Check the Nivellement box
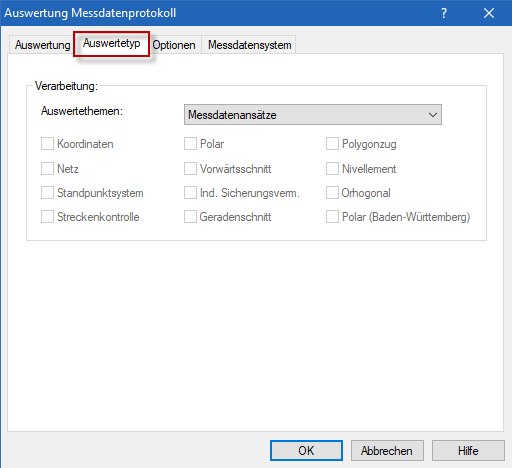The image size is (512, 468). point(332,169)
